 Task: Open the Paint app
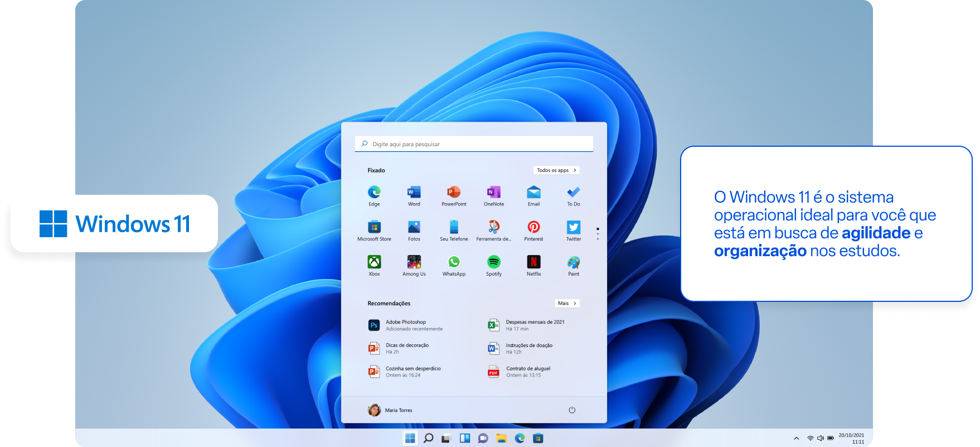(x=574, y=266)
